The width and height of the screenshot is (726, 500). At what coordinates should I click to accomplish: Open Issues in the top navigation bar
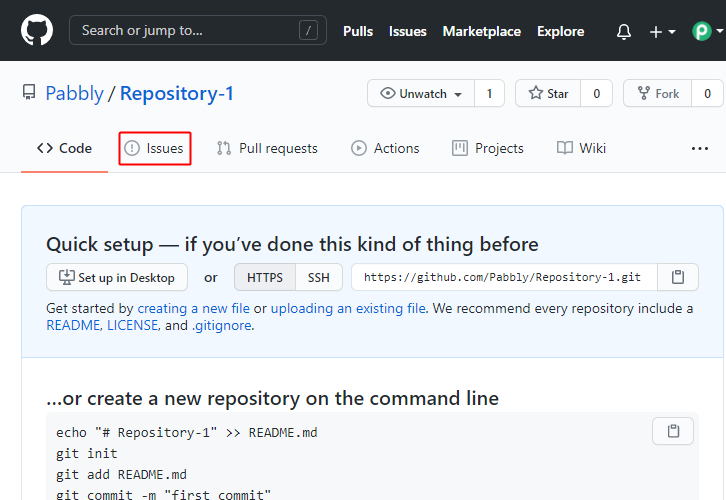(x=407, y=31)
